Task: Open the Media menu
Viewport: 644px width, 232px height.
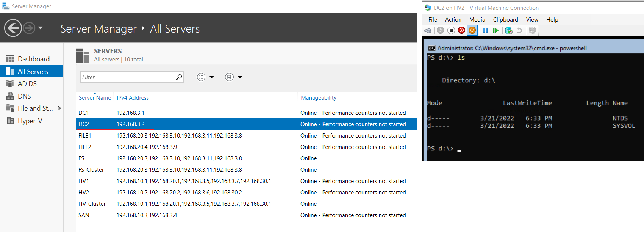Action: pyautogui.click(x=477, y=20)
